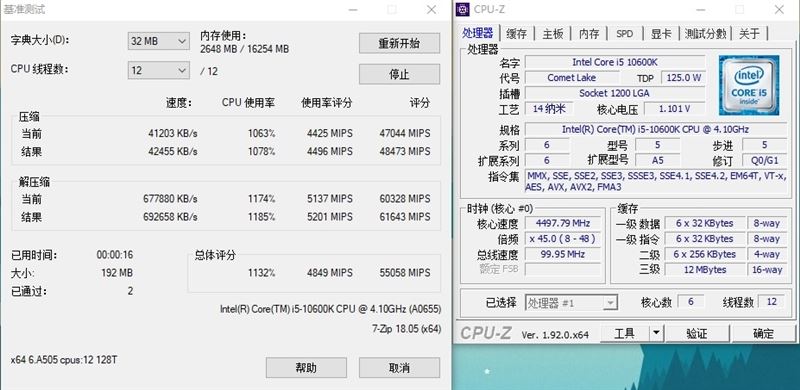Click the 重新开始 button
The width and height of the screenshot is (800, 390).
click(399, 43)
